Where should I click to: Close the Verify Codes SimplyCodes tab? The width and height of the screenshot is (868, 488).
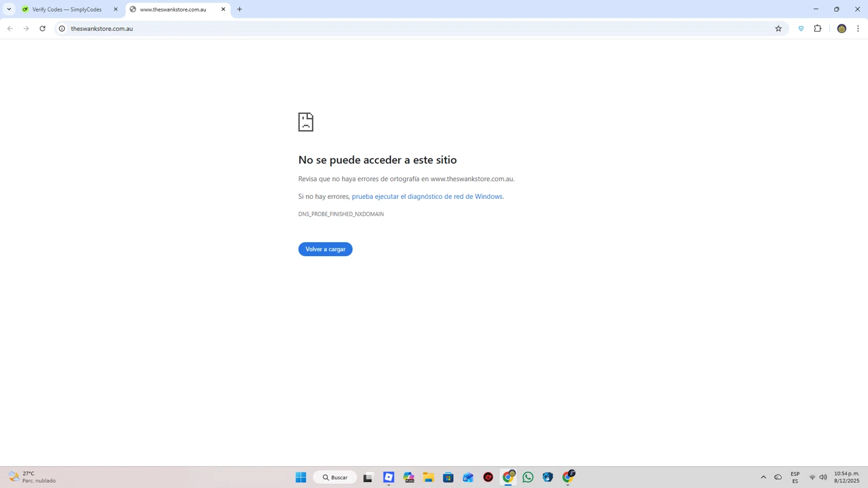tap(116, 9)
